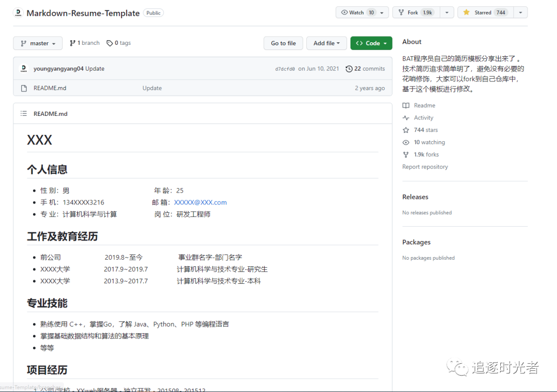Click the 2 years ago timestamp

pos(370,88)
